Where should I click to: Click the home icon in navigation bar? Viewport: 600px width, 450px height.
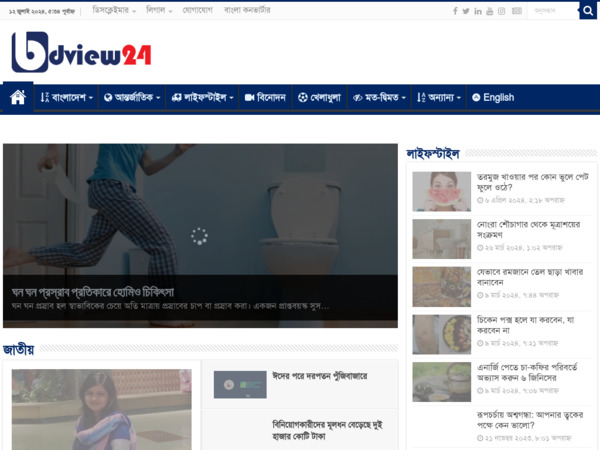pos(17,98)
